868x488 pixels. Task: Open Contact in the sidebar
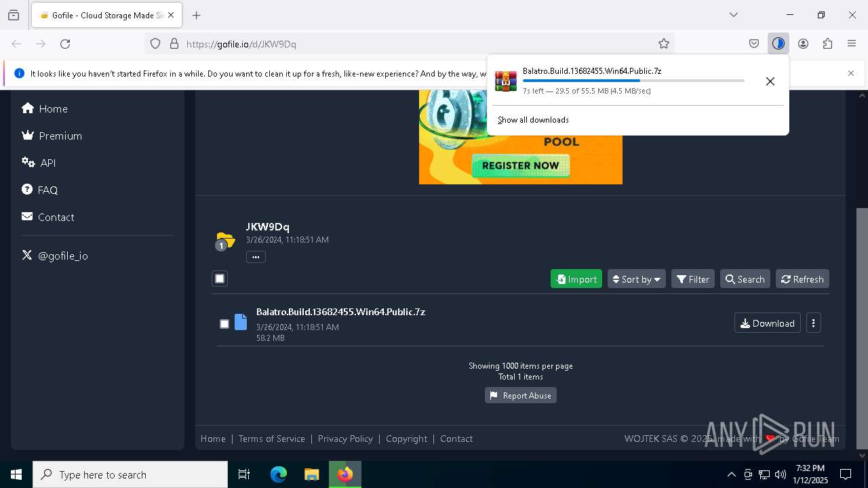coord(48,217)
